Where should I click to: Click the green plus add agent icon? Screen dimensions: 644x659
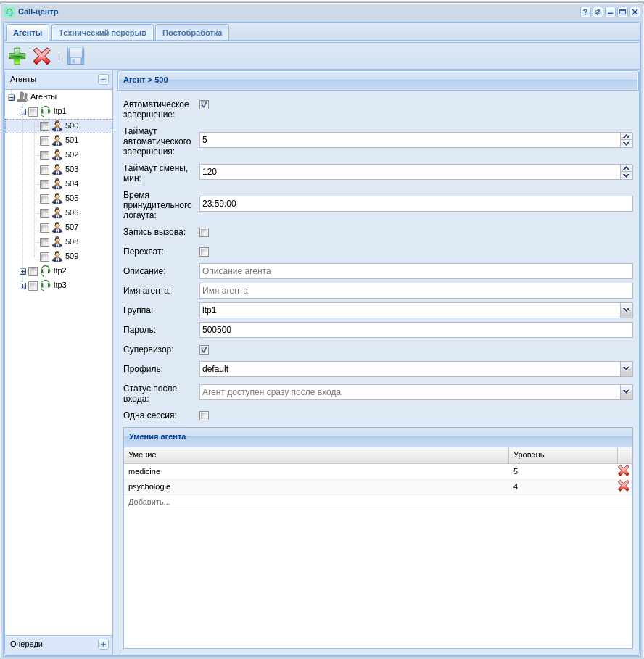17,56
